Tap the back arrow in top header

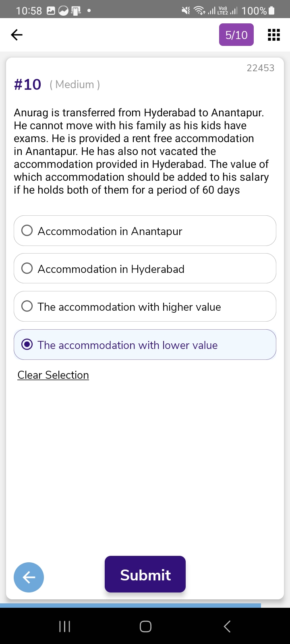pos(17,35)
